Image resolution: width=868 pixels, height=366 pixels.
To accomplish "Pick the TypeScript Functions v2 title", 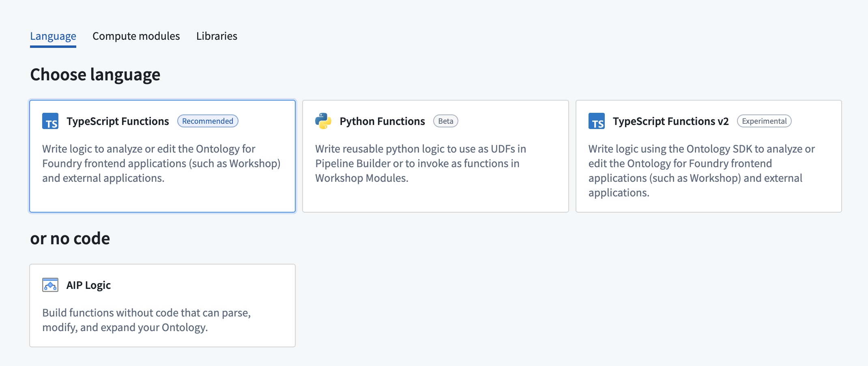I will (x=670, y=121).
